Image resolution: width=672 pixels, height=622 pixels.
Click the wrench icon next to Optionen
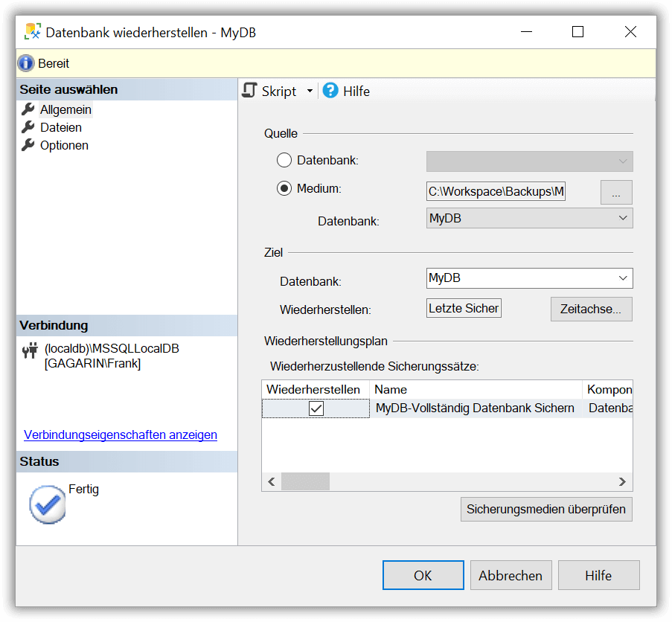click(x=28, y=145)
